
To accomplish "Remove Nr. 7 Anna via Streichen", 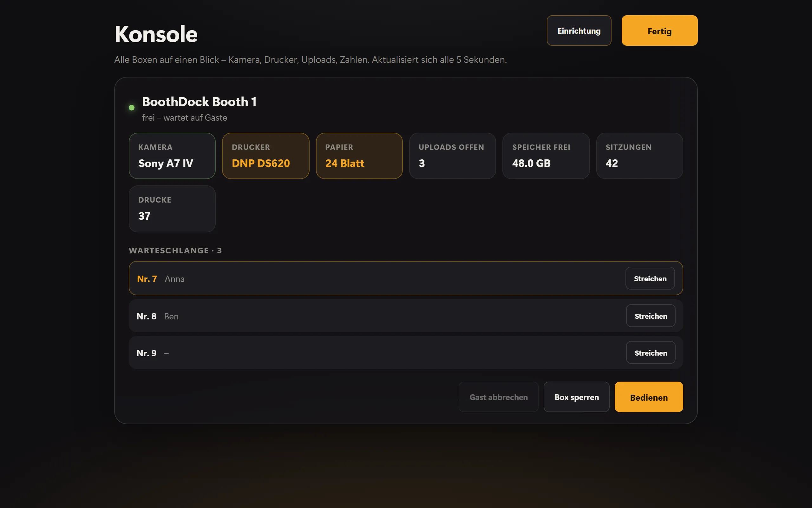I will 650,278.
